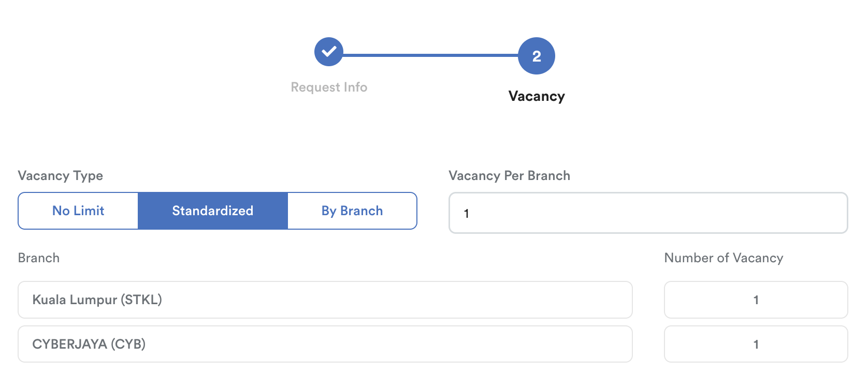
Task: Select vacancy count box for Kuala Lumpur
Action: [x=756, y=300]
